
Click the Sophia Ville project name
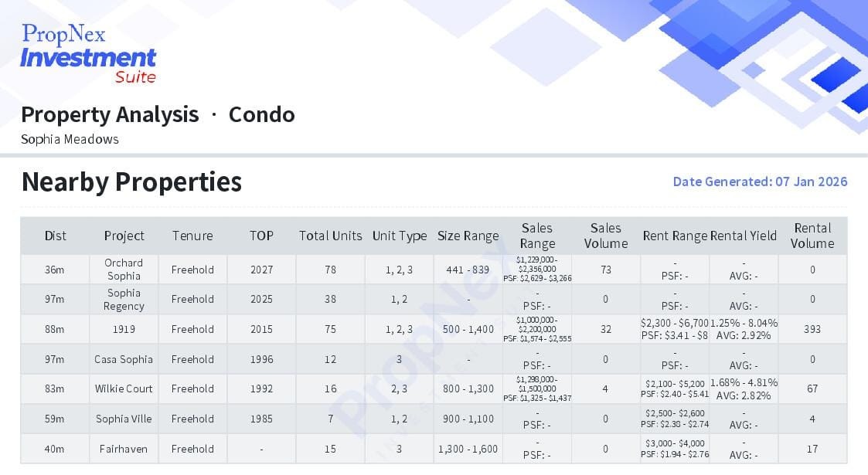tap(124, 419)
